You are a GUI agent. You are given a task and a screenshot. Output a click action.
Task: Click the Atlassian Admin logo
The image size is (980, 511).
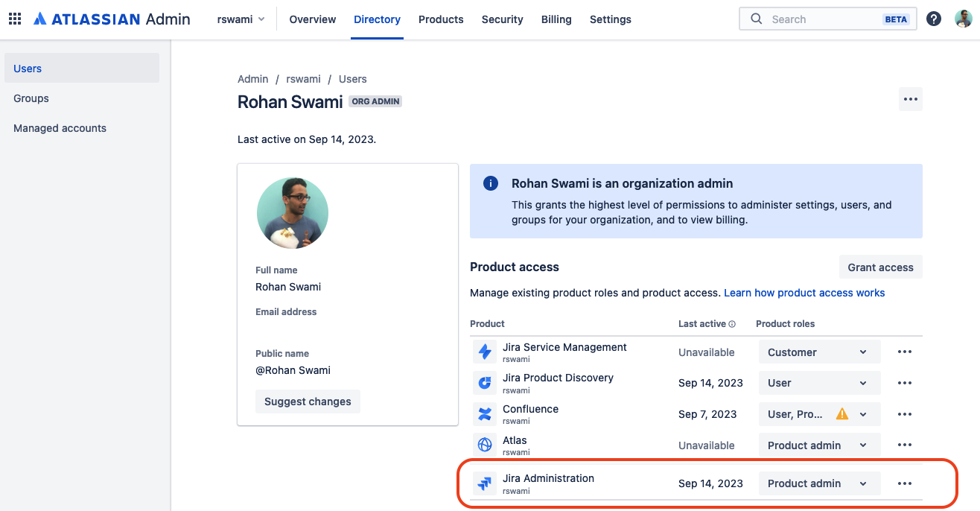tap(112, 19)
